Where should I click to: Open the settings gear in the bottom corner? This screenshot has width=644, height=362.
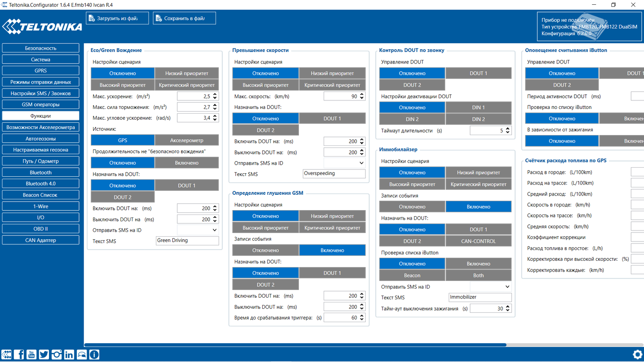638,354
